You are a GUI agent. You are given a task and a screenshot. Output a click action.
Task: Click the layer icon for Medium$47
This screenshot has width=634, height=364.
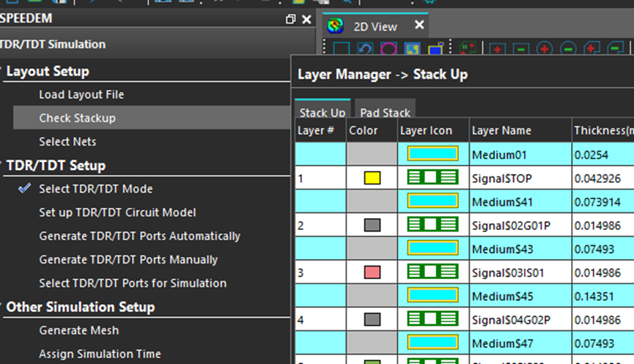coord(432,343)
